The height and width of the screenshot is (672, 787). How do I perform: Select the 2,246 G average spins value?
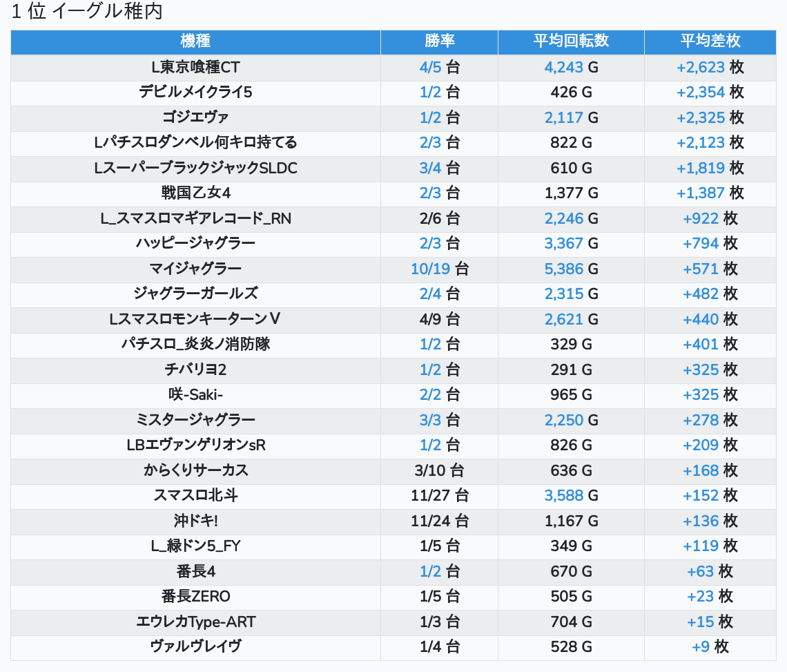pos(571,218)
